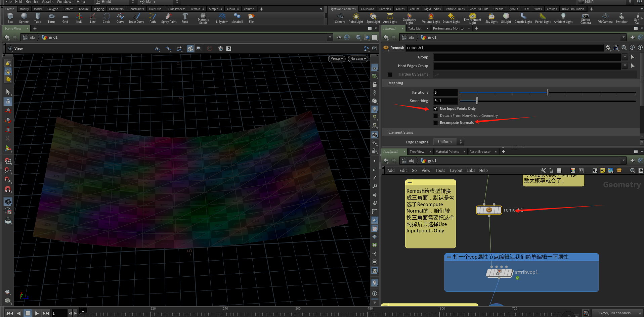
Task: Click the Spray Paint tool icon
Action: click(x=169, y=18)
